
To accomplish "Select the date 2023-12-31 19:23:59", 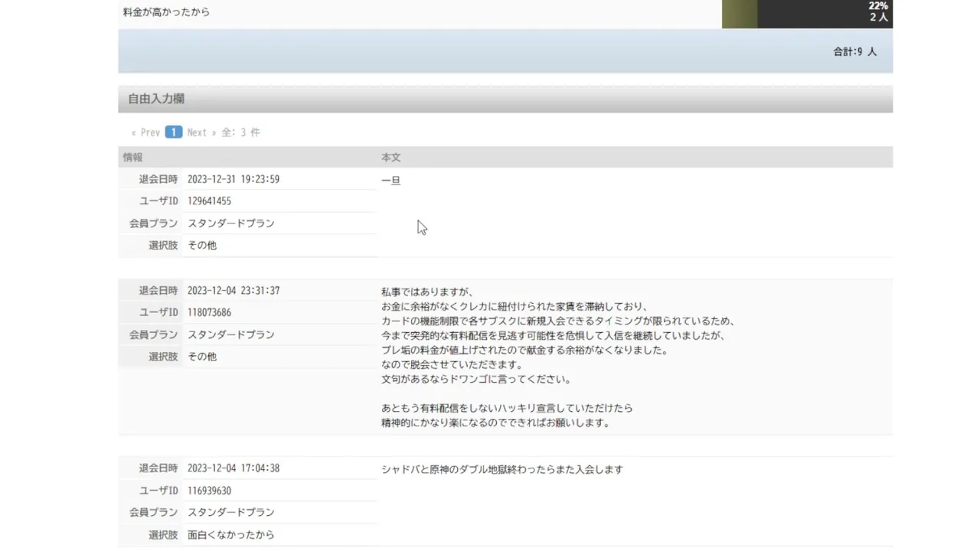I will (x=234, y=179).
